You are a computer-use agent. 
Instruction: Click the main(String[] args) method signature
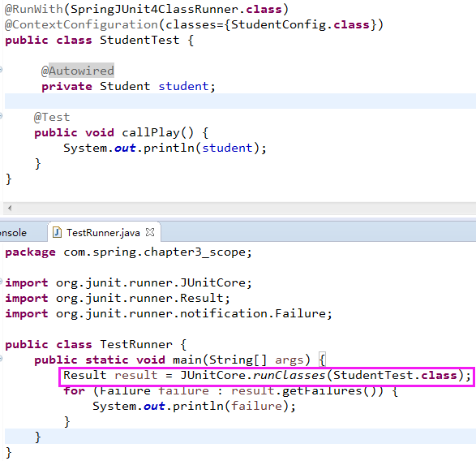[x=242, y=360]
